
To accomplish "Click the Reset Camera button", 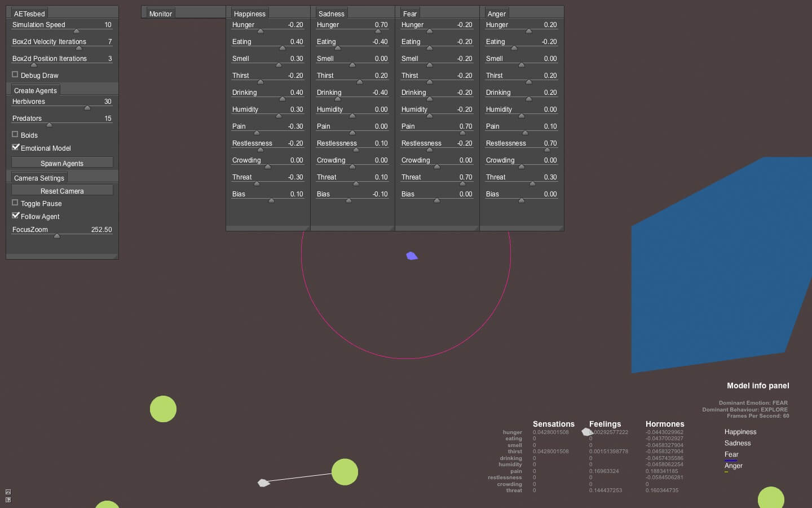I will 62,191.
